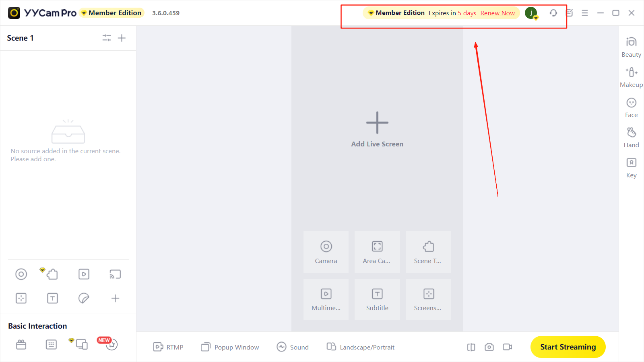644x362 pixels.
Task: Click the customer support headset icon
Action: [553, 13]
